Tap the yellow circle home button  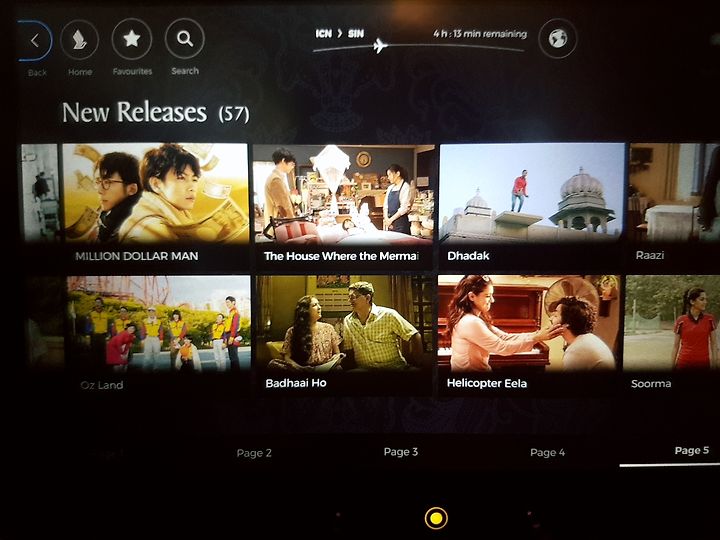point(436,518)
